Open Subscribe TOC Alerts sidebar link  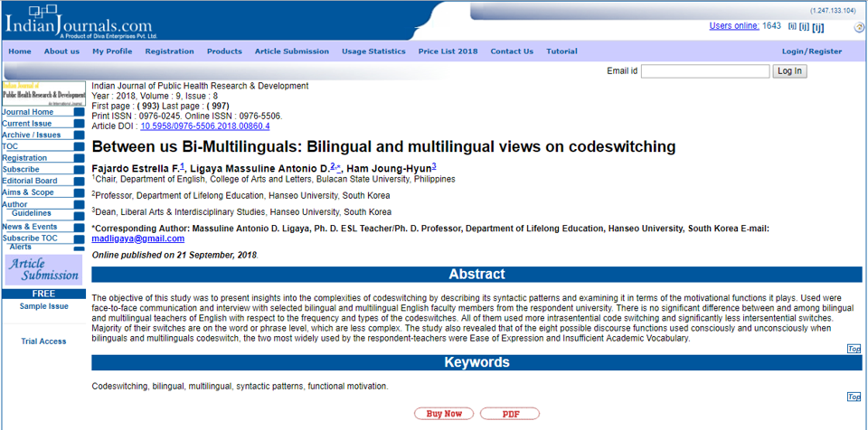[x=30, y=242]
